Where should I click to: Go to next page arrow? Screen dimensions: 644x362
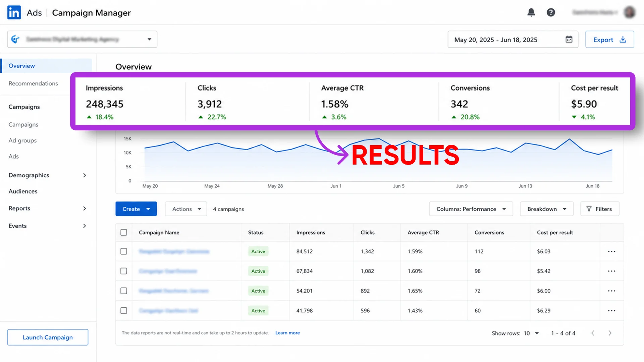click(x=610, y=333)
